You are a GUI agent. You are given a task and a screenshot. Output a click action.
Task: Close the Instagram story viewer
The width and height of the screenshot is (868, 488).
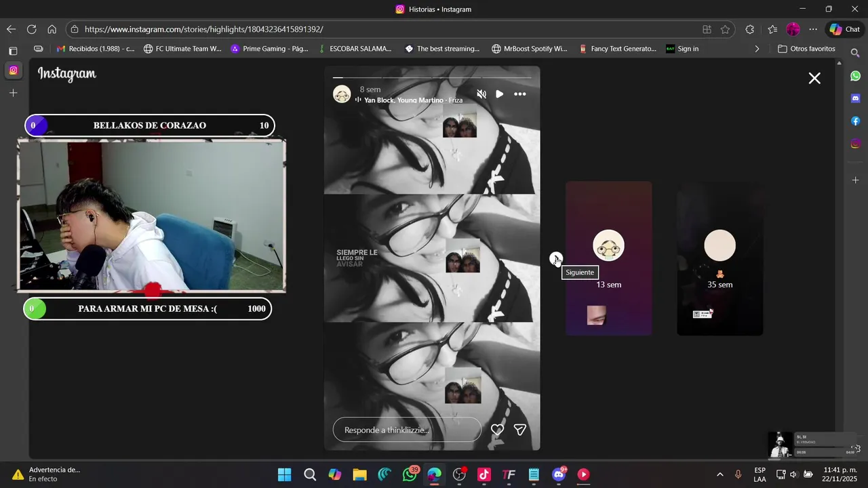tap(814, 78)
